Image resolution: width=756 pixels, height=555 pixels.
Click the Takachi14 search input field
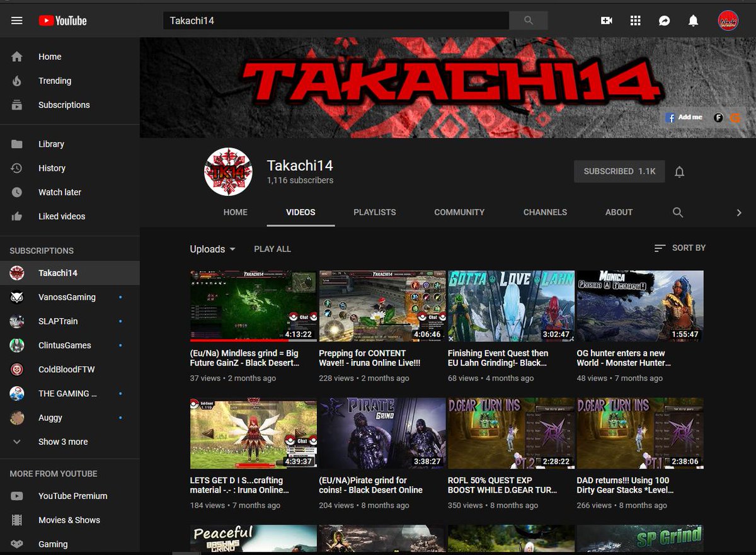(336, 21)
